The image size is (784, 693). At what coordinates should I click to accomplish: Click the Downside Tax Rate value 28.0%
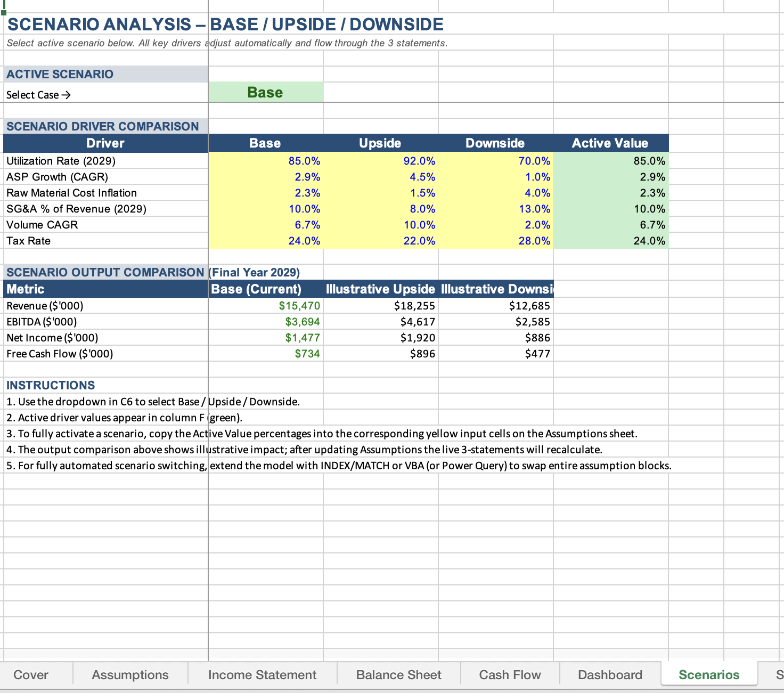coord(496,241)
